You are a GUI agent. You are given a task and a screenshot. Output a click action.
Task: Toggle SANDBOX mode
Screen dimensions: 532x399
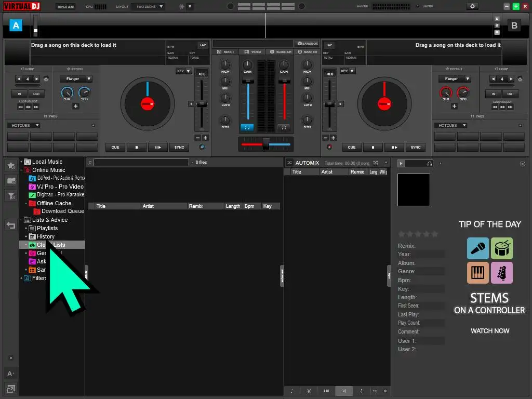click(x=308, y=44)
